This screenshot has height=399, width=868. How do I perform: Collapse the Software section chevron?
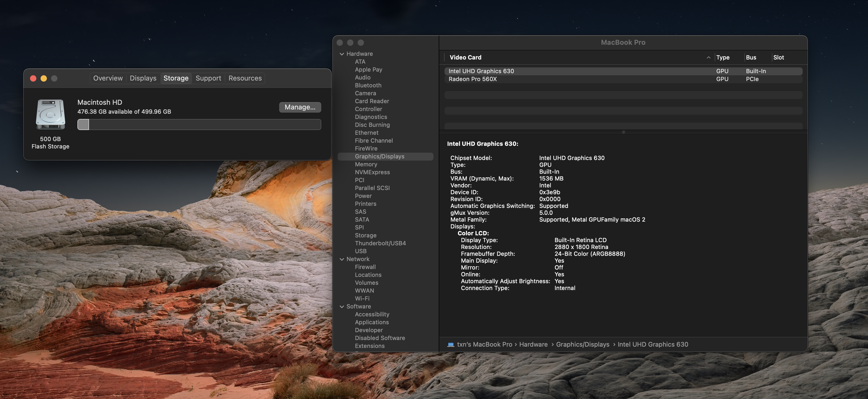pyautogui.click(x=342, y=307)
